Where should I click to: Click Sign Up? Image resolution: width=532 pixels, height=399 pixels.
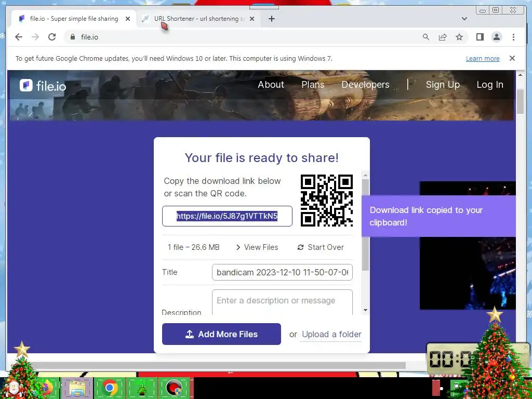[443, 85]
